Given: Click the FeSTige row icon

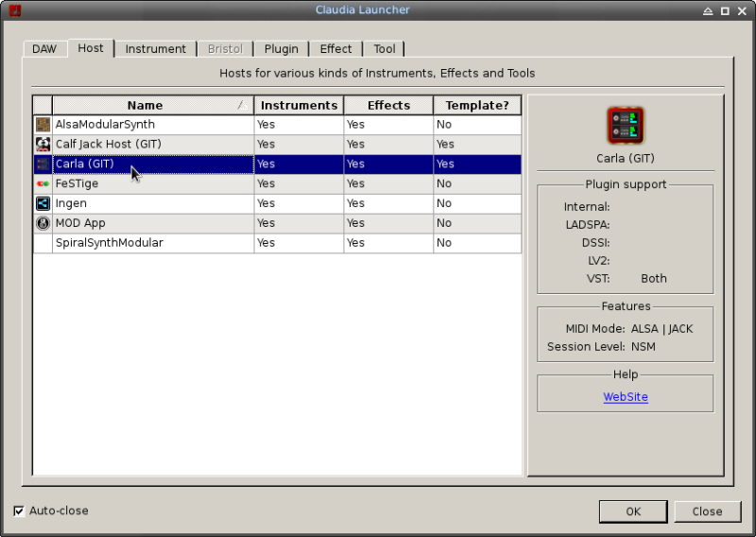Looking at the screenshot, I should coord(43,184).
